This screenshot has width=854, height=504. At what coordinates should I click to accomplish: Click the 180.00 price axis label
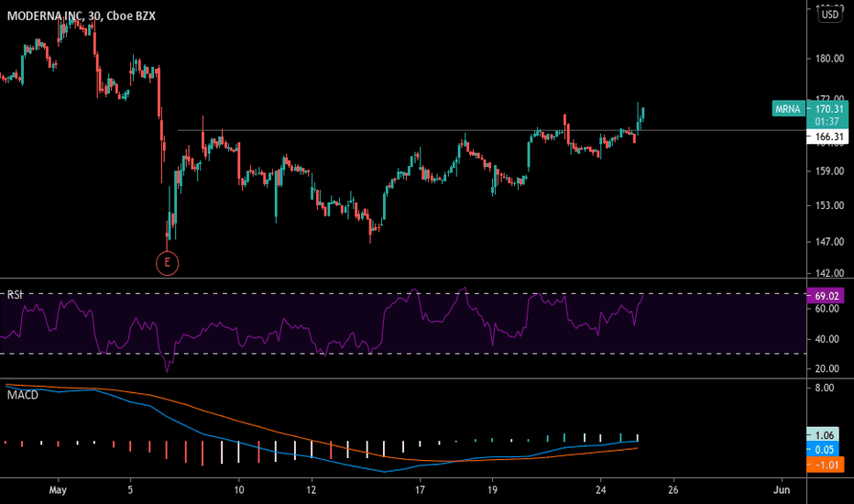pyautogui.click(x=829, y=59)
